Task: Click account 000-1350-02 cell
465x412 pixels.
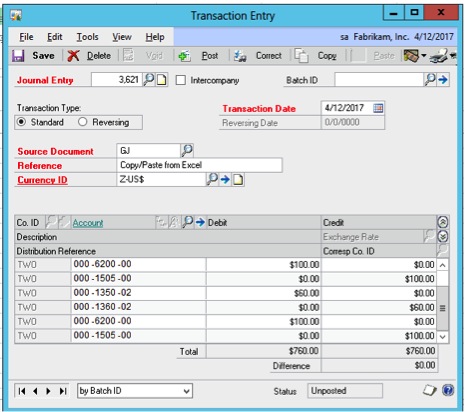Action: (138, 293)
